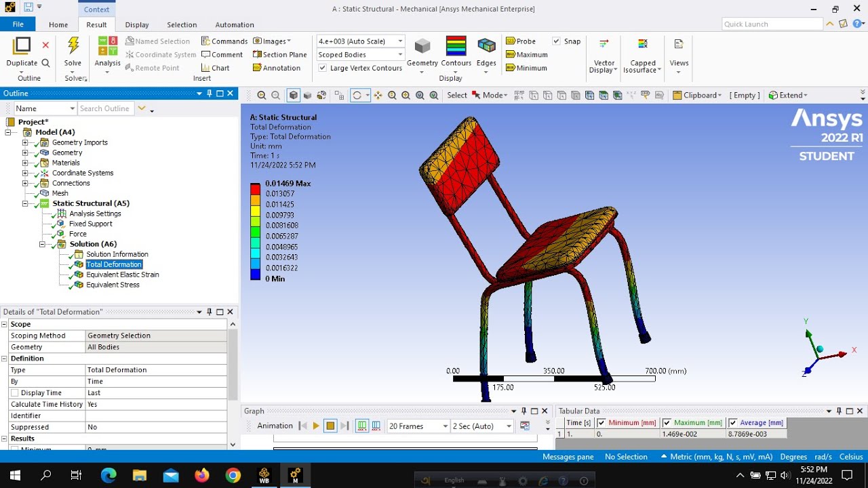The image size is (868, 488).
Task: Toggle Large Vertex Contours checkbox
Action: click(323, 68)
